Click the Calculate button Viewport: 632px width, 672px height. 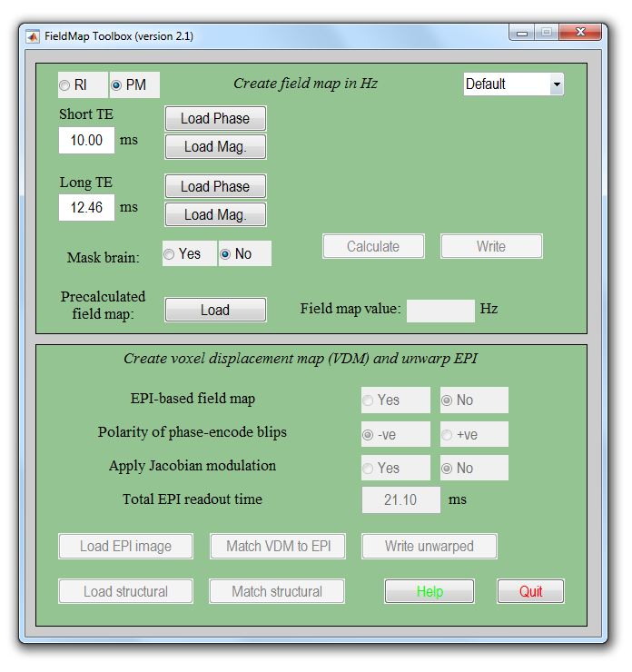[x=373, y=246]
